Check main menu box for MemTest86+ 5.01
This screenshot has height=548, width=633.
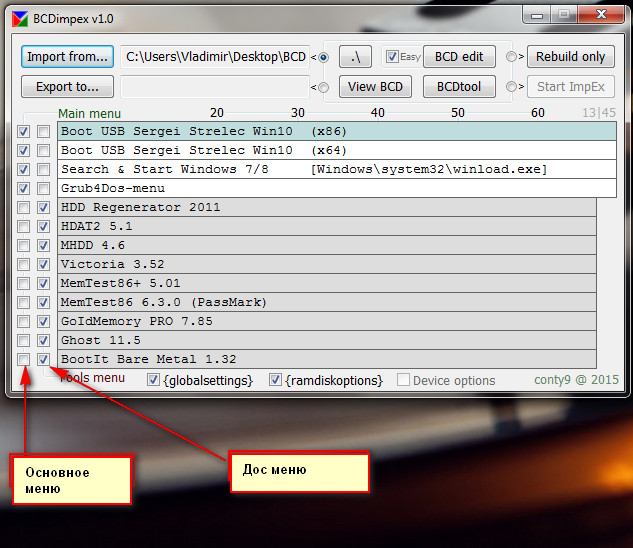pyautogui.click(x=23, y=283)
